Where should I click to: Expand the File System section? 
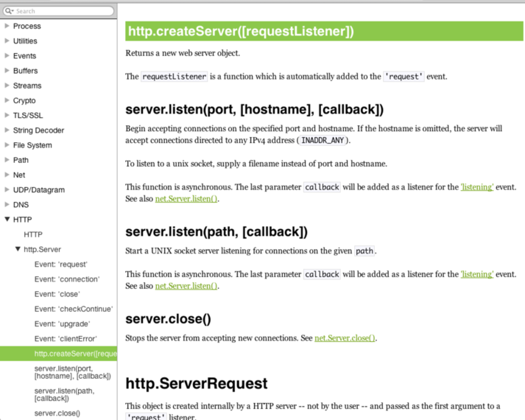click(x=7, y=145)
